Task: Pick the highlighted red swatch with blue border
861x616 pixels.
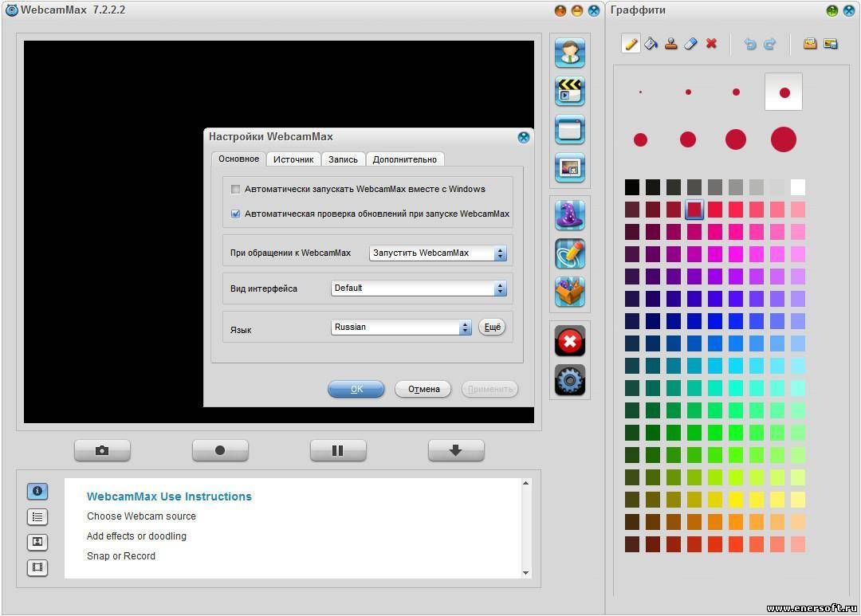Action: (694, 209)
